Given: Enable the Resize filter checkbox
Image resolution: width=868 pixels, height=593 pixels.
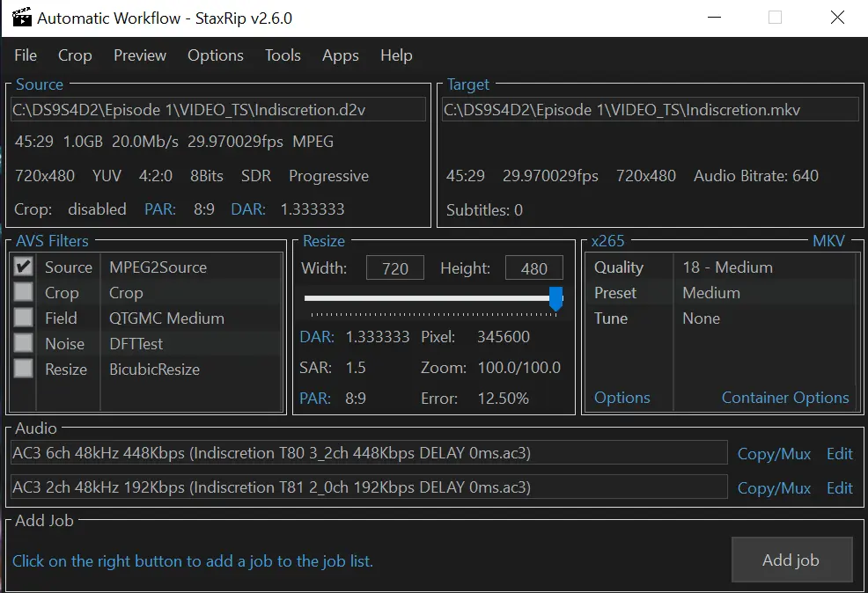Looking at the screenshot, I should pos(23,369).
